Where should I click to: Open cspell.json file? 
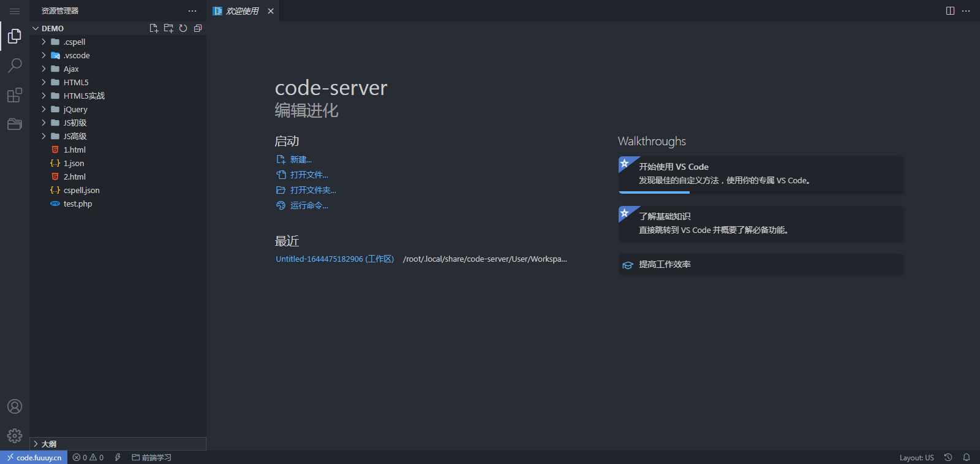click(x=118, y=190)
